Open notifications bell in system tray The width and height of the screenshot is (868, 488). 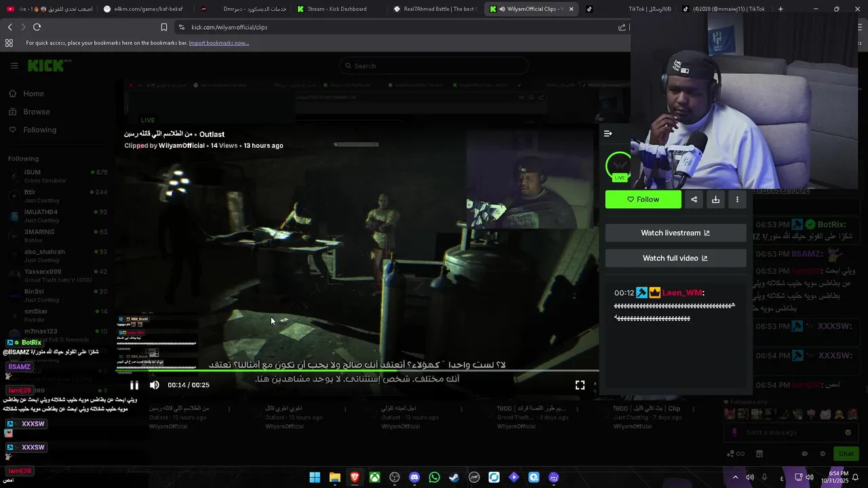click(x=855, y=477)
